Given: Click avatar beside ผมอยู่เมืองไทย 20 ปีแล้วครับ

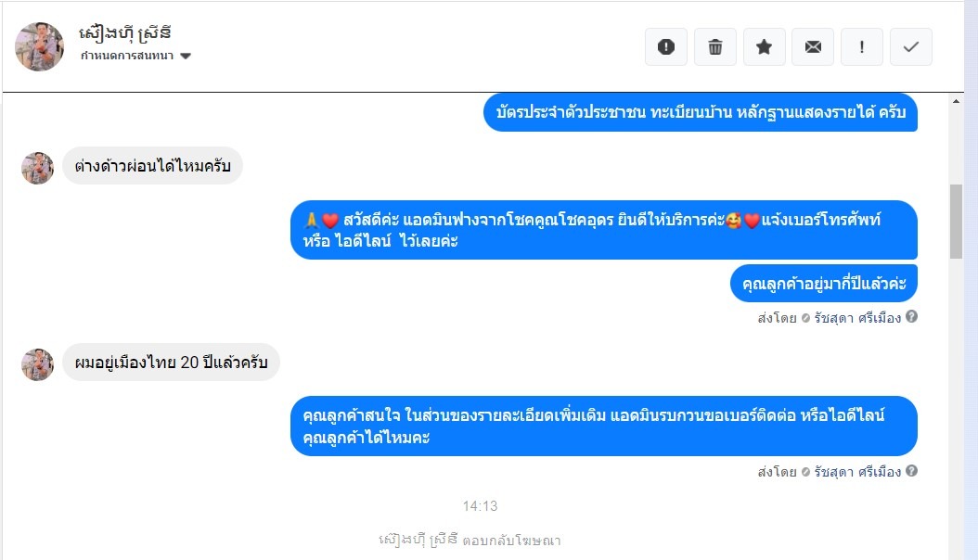Looking at the screenshot, I should [37, 364].
